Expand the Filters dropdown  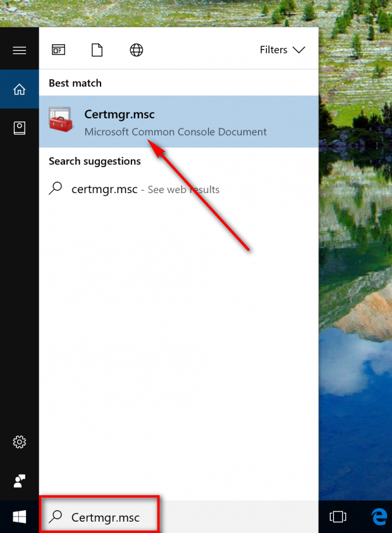click(x=283, y=50)
